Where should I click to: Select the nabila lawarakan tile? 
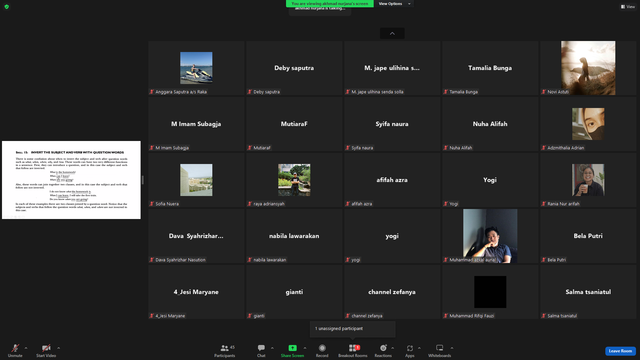tap(294, 236)
